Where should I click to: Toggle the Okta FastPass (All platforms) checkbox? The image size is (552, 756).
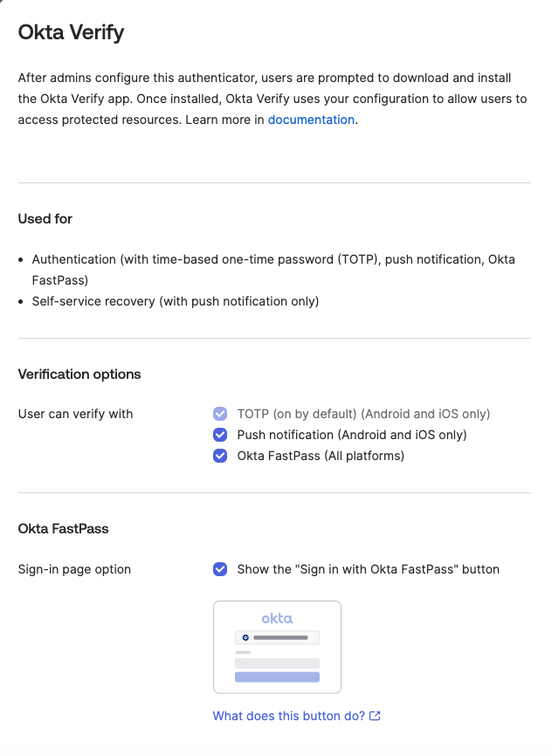[220, 456]
